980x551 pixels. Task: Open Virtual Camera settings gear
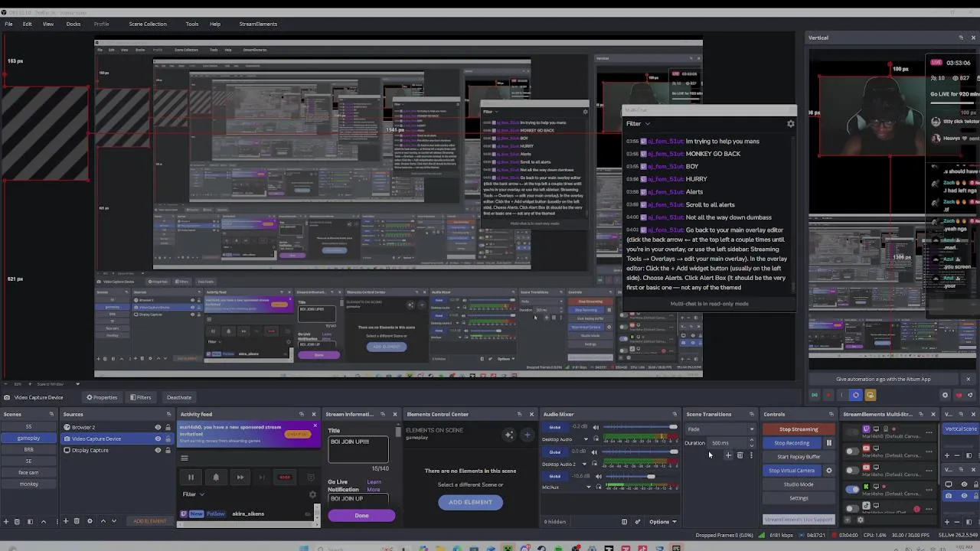point(829,471)
